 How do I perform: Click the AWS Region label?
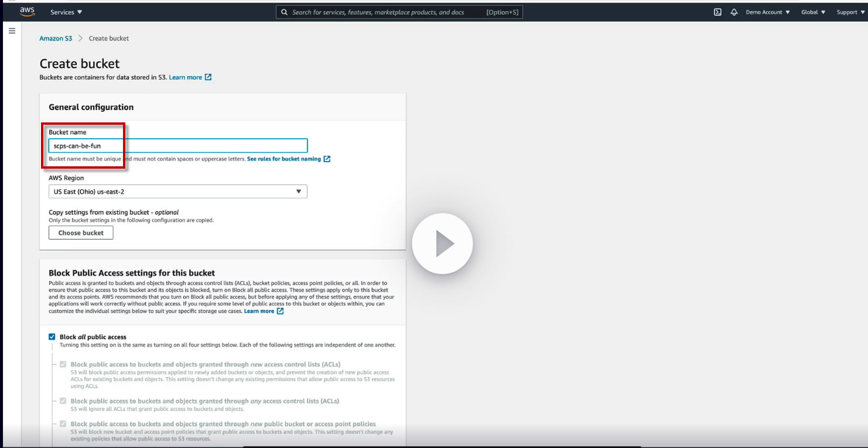(66, 178)
